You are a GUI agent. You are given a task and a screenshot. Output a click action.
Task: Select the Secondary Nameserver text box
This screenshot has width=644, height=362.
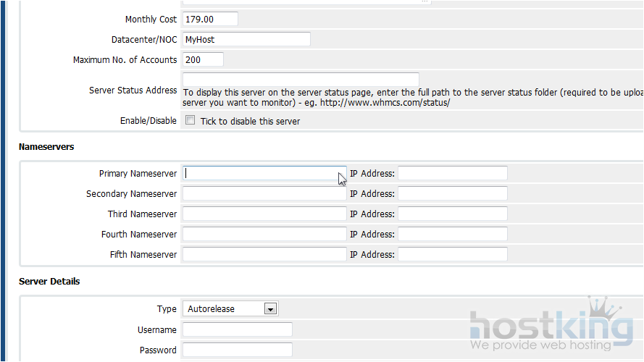[x=264, y=194]
